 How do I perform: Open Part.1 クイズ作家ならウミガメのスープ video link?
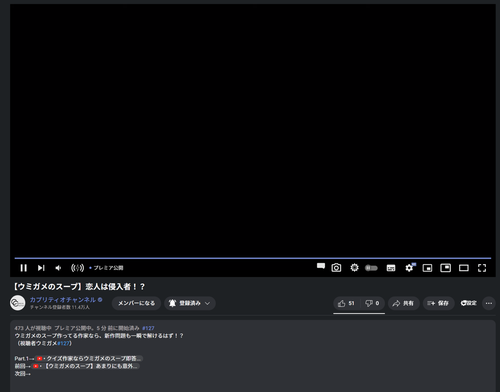coord(89,358)
